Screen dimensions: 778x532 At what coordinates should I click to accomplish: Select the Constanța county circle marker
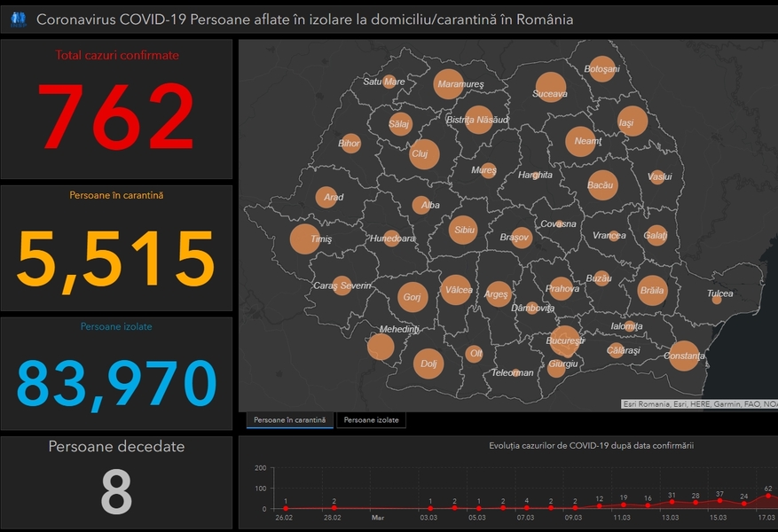tap(684, 356)
